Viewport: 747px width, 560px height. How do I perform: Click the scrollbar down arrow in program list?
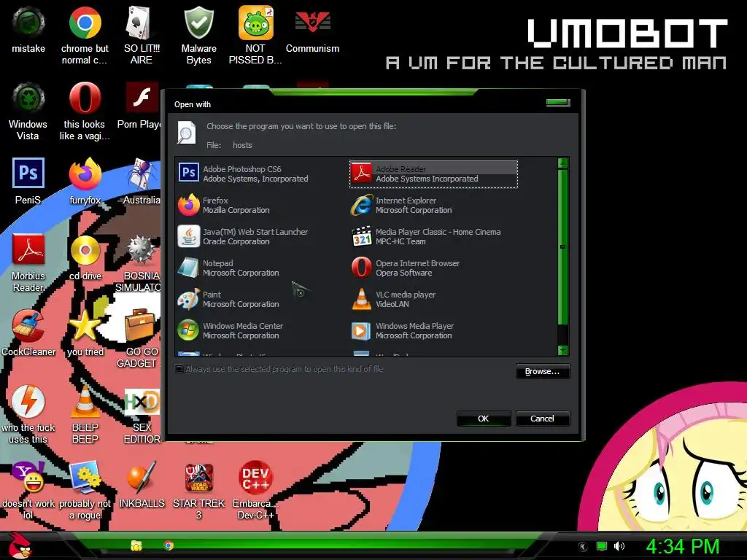coord(562,351)
